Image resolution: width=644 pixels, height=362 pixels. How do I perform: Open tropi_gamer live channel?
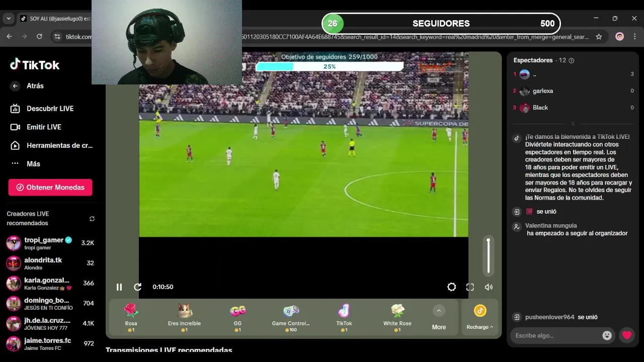tap(50, 243)
